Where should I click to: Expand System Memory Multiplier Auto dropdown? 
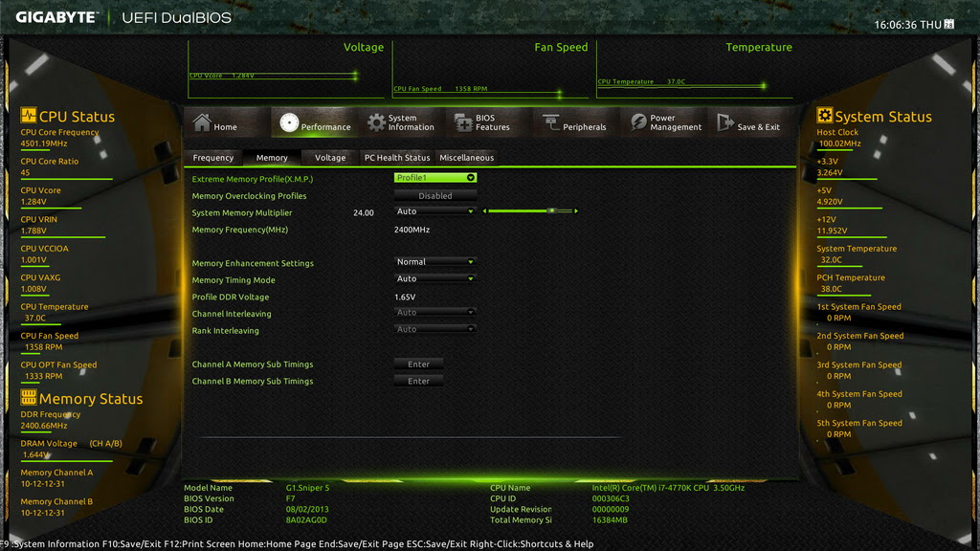(x=435, y=211)
